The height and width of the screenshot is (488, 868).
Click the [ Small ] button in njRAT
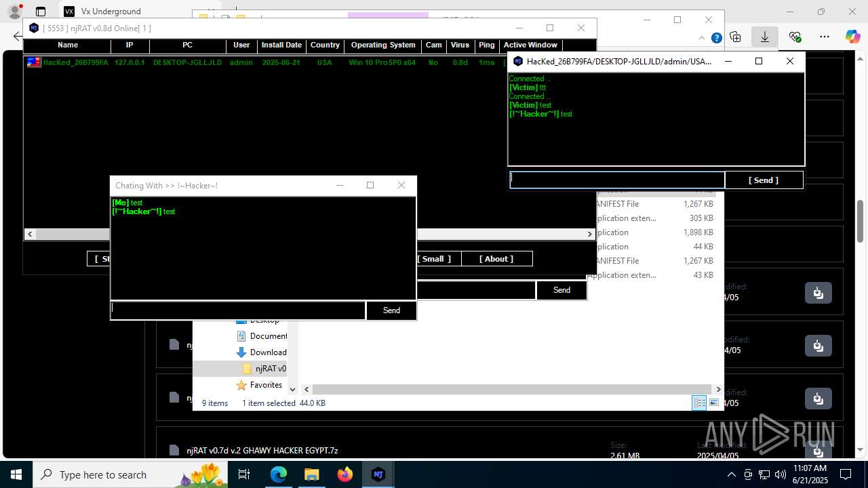(434, 259)
